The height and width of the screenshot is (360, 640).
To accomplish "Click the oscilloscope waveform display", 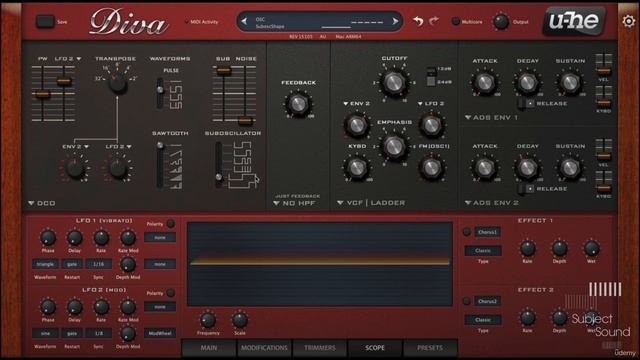I will [x=320, y=264].
